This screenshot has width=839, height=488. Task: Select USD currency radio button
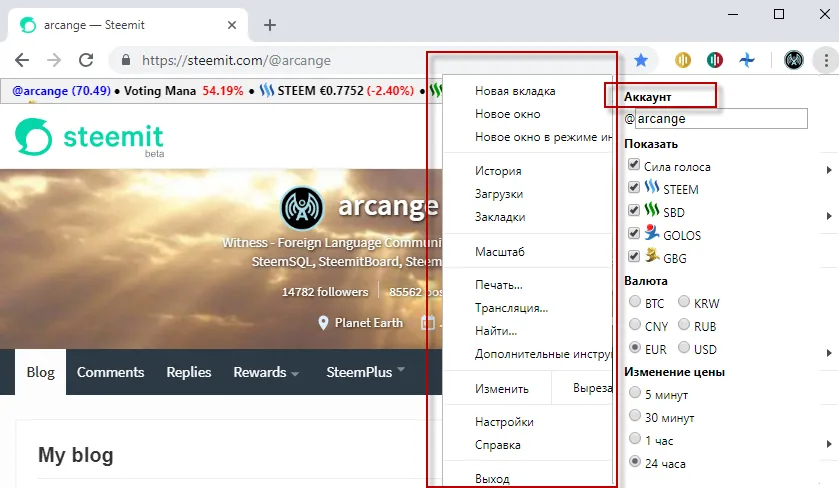[x=684, y=347]
